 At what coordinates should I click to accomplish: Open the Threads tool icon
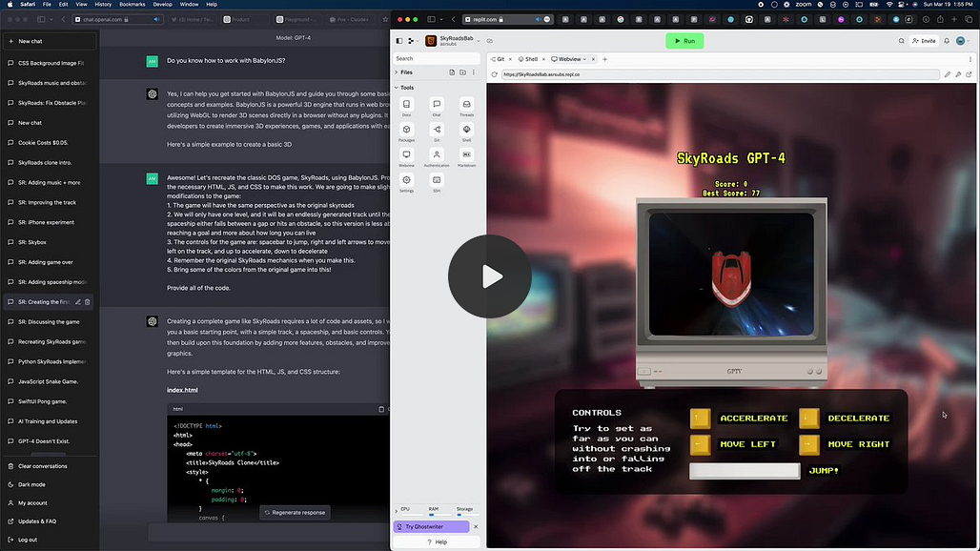(466, 104)
